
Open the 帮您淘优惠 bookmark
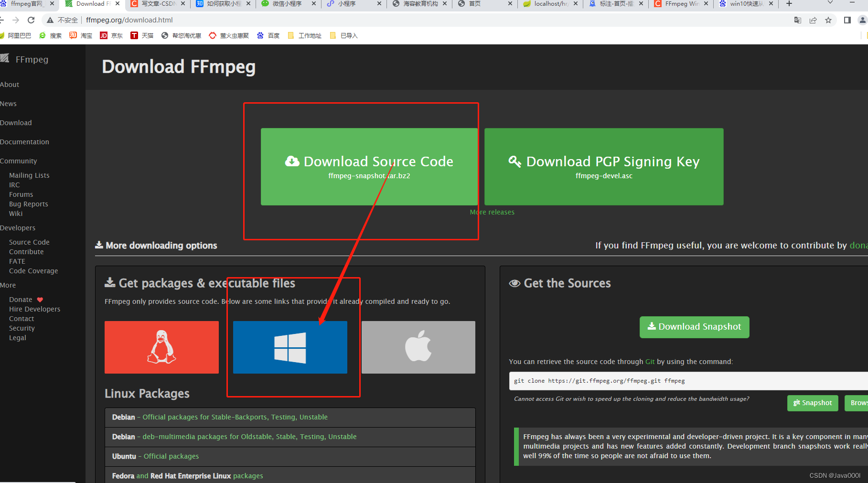point(181,35)
